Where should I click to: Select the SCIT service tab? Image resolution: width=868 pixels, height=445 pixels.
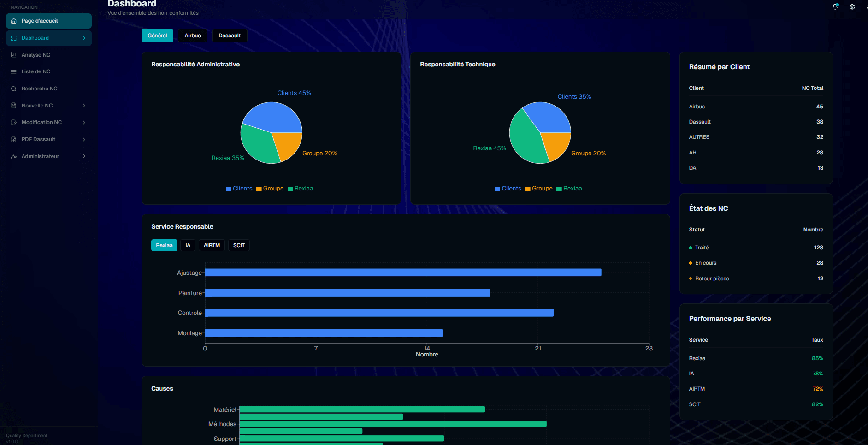239,245
